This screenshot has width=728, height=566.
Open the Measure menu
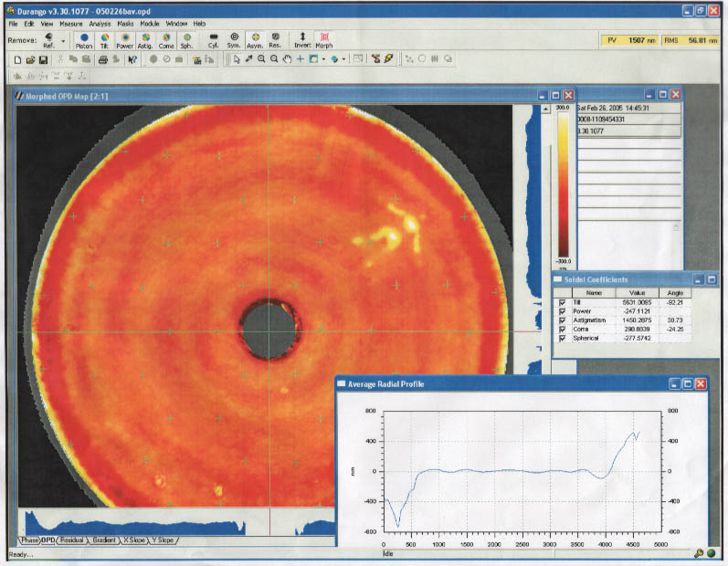[71, 24]
